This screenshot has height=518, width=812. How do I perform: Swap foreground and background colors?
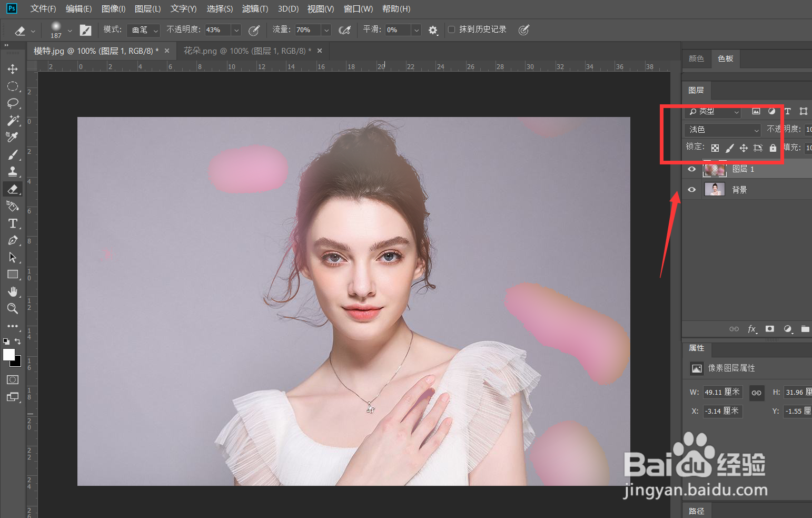pyautogui.click(x=18, y=341)
